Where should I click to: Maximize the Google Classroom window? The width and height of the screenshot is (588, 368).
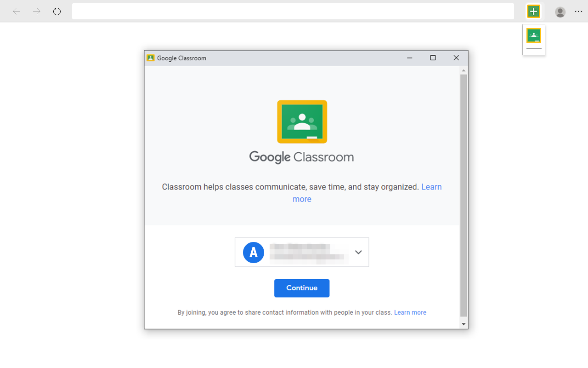433,58
